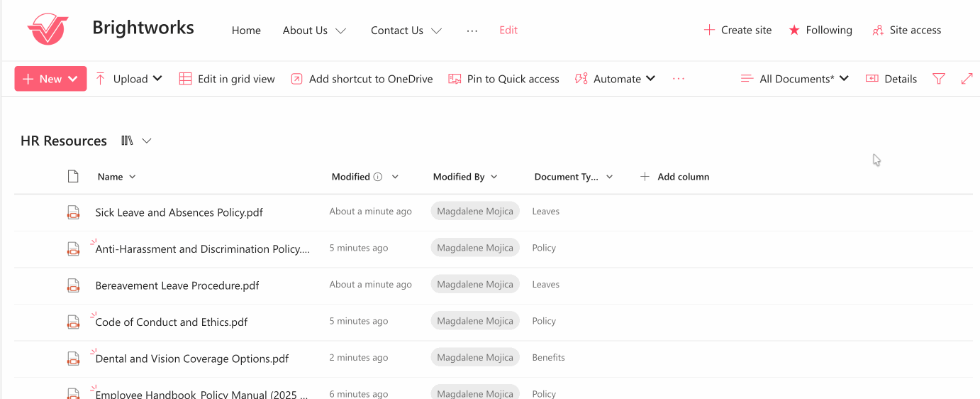Click the Pin to Quick access icon
980x399 pixels.
[455, 79]
